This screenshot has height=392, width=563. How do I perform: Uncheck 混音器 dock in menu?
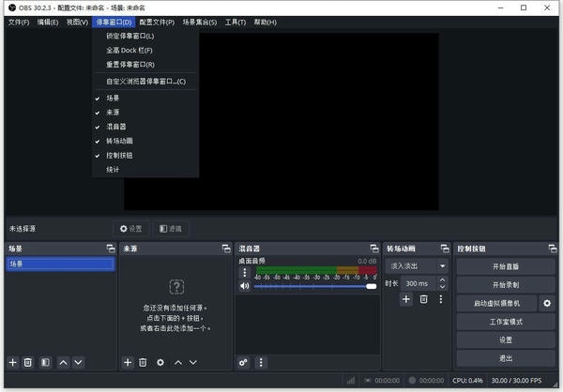click(x=145, y=127)
